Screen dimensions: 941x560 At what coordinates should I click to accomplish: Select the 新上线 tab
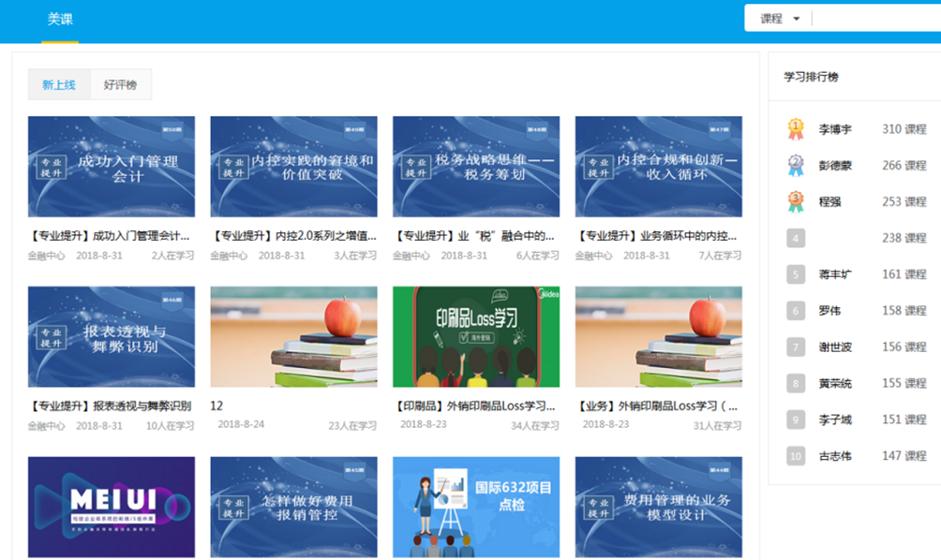[x=59, y=84]
